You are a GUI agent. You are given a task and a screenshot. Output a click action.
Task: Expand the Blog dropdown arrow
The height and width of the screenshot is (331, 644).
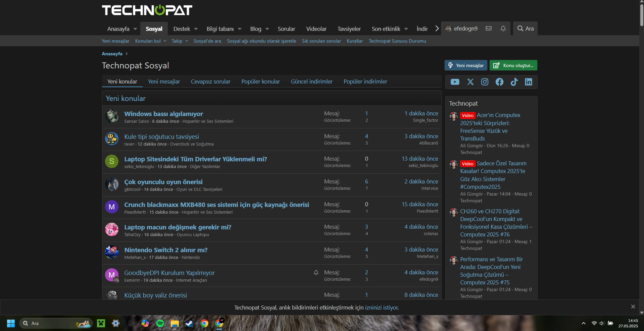coord(267,29)
